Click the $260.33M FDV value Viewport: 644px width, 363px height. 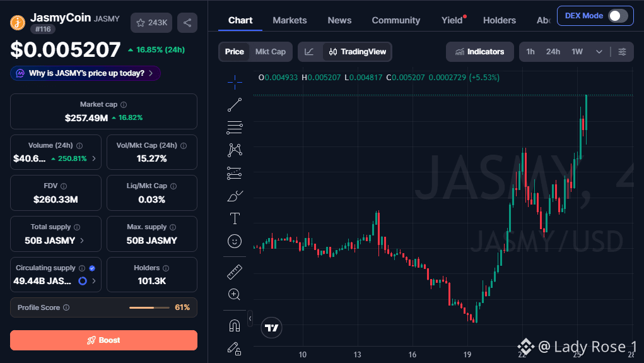[56, 199]
